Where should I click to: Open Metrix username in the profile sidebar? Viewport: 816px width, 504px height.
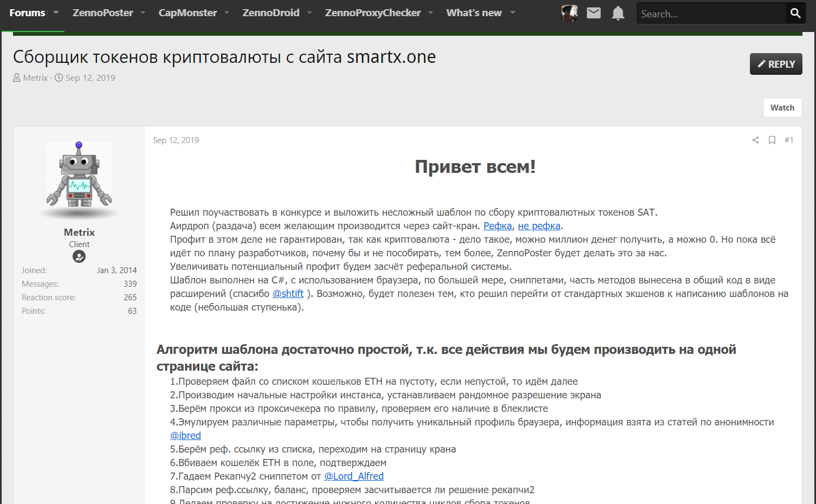[x=79, y=232]
